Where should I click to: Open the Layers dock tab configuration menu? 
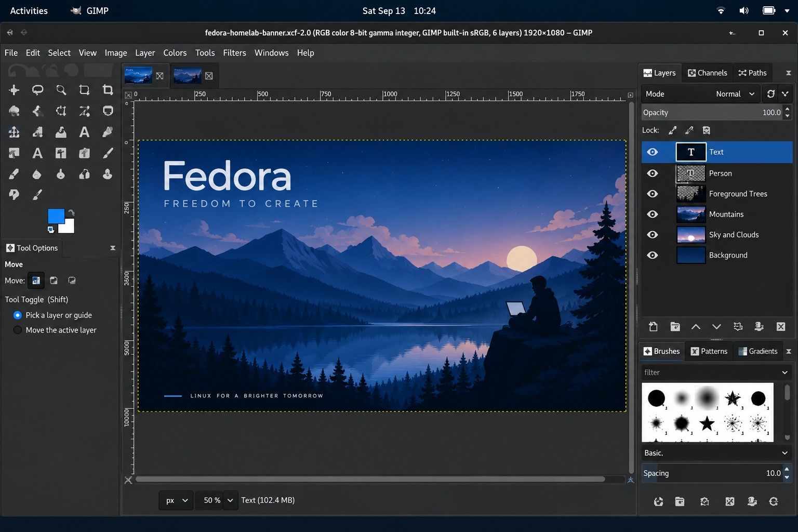pyautogui.click(x=788, y=73)
